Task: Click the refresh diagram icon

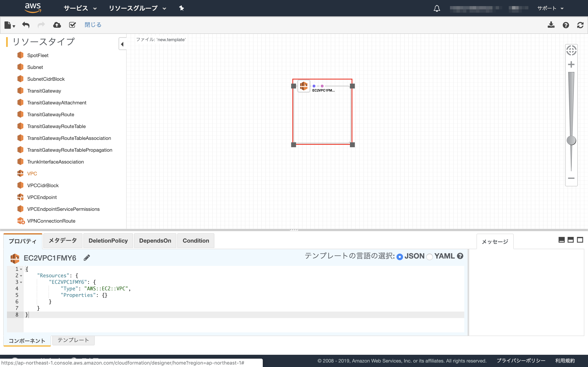Action: (x=580, y=25)
